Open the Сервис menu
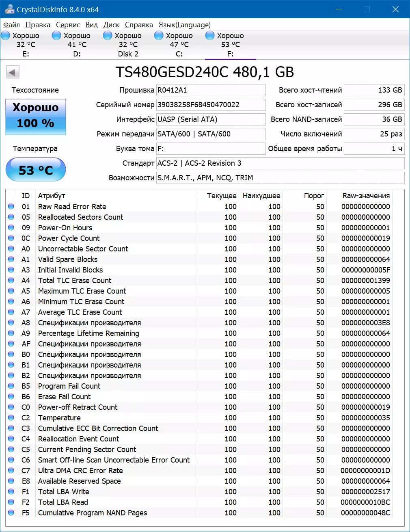 (x=68, y=25)
